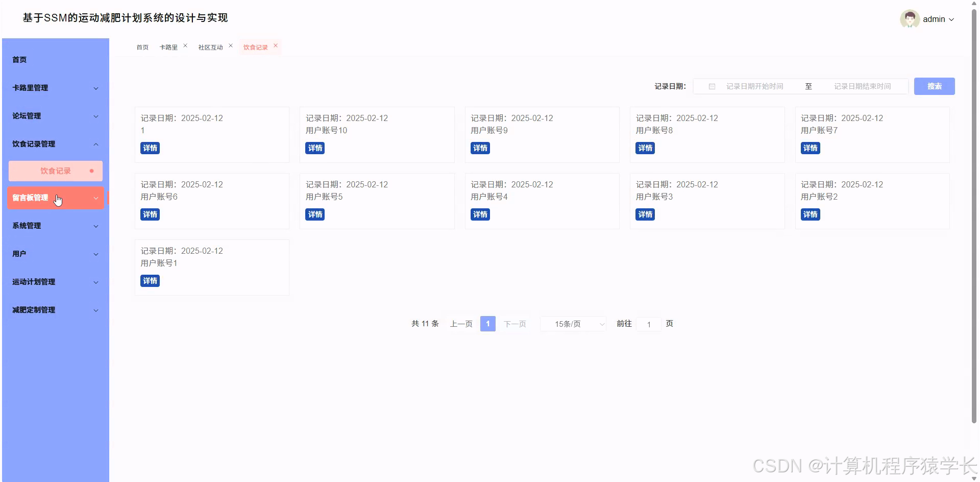The width and height of the screenshot is (980, 482).
Task: Click the 记录日期开始时间 input field
Action: coord(755,86)
